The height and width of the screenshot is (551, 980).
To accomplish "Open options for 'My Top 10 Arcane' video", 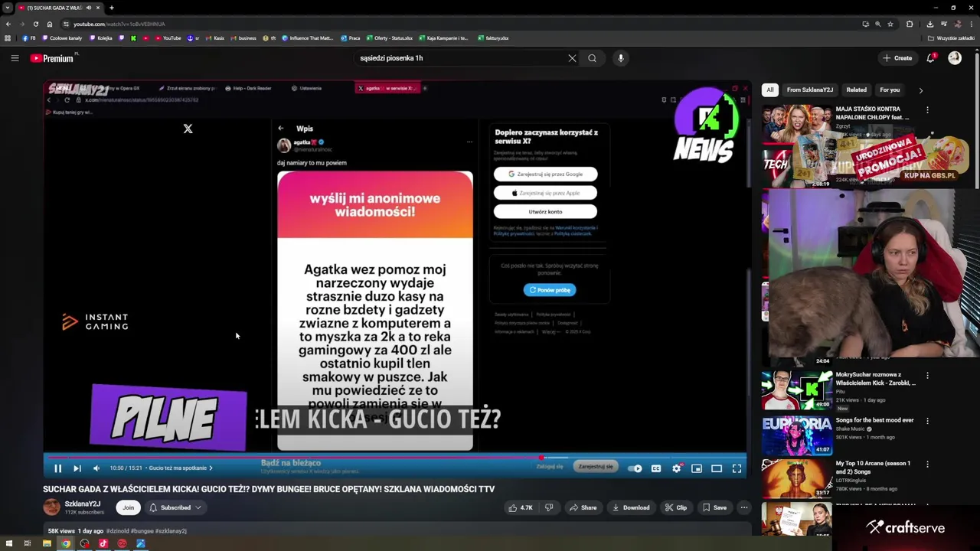I will [x=927, y=464].
